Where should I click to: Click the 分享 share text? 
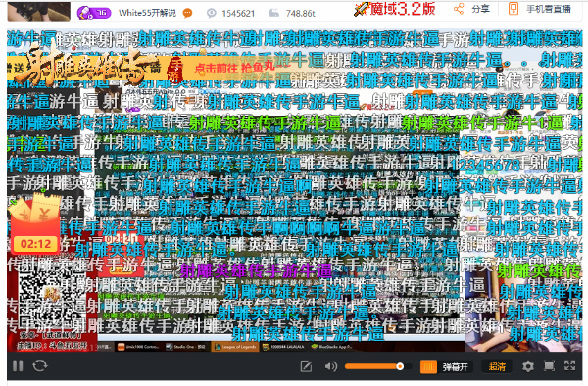481,9
